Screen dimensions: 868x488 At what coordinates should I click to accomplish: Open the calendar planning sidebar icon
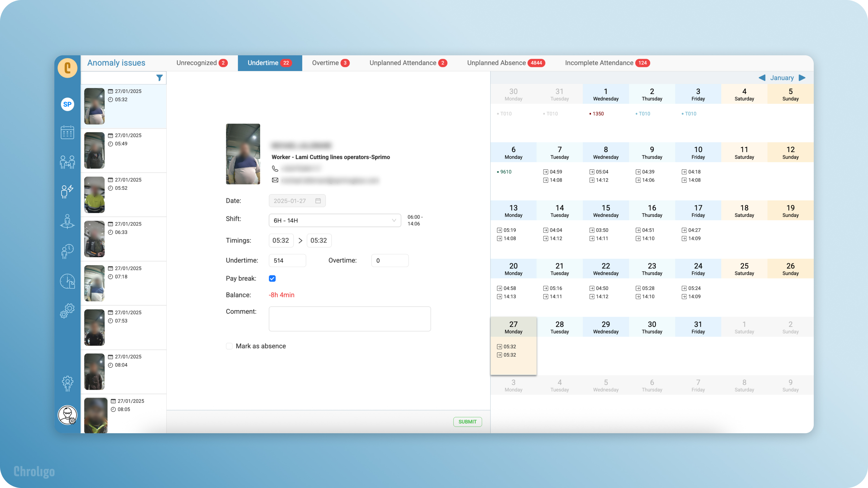coord(67,132)
